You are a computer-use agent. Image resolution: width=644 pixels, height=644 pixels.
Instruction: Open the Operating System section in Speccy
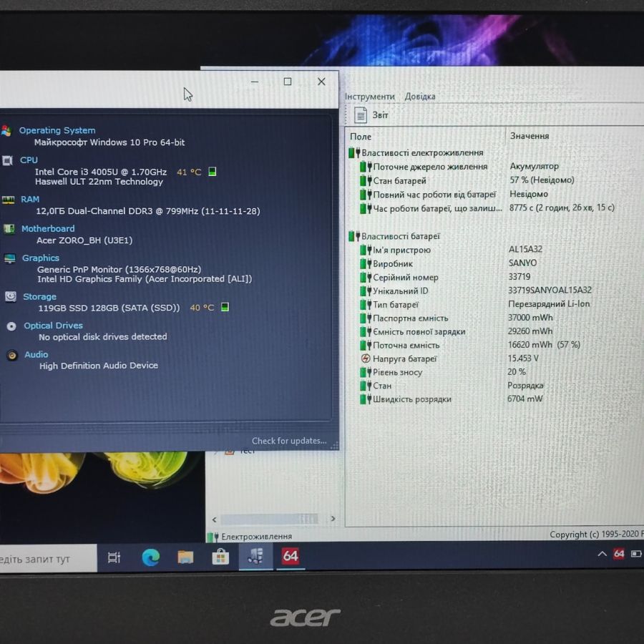tap(57, 130)
